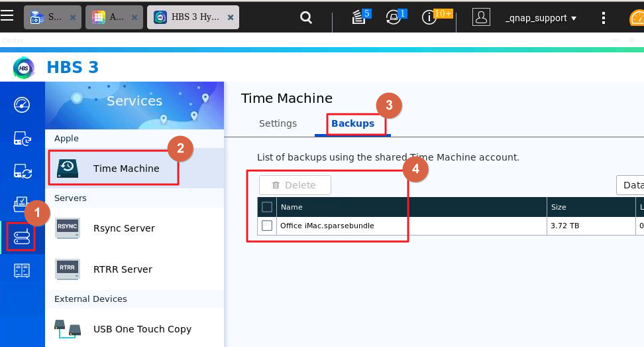Switch to the Backups tab

click(352, 123)
